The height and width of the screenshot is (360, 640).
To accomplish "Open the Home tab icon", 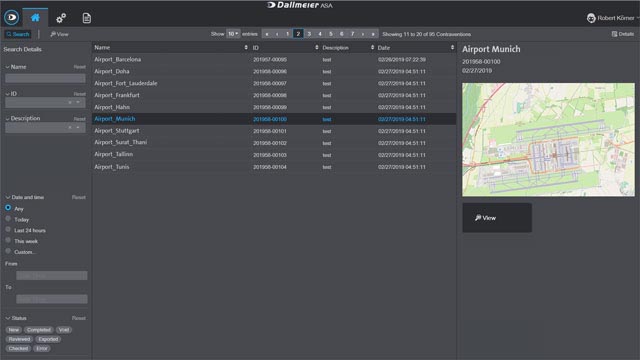I will pyautogui.click(x=35, y=18).
